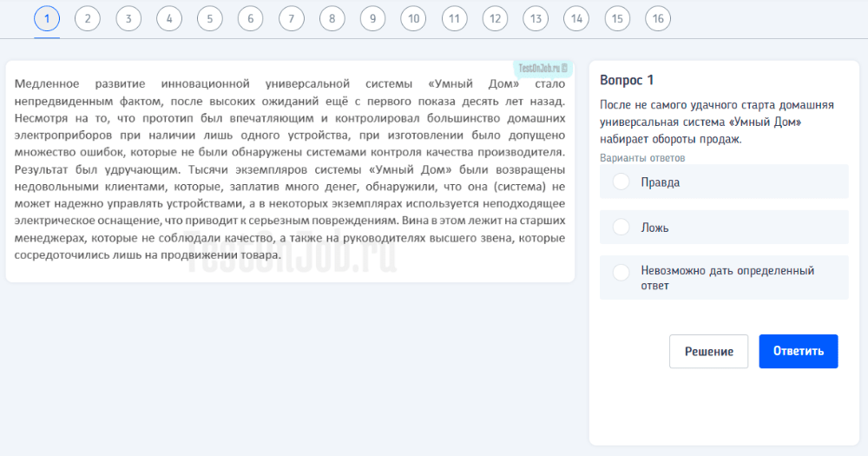868x456 pixels.
Task: Switch to question 10
Action: click(413, 19)
